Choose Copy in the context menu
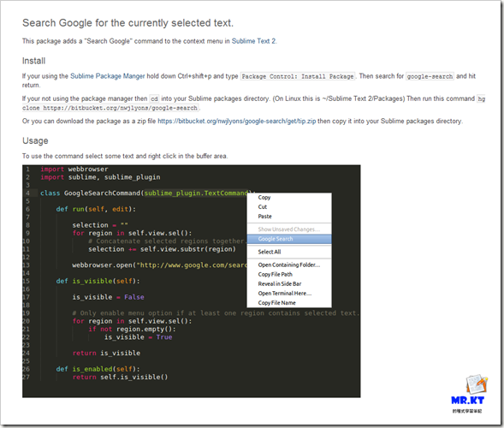The height and width of the screenshot is (428, 504). [x=264, y=198]
